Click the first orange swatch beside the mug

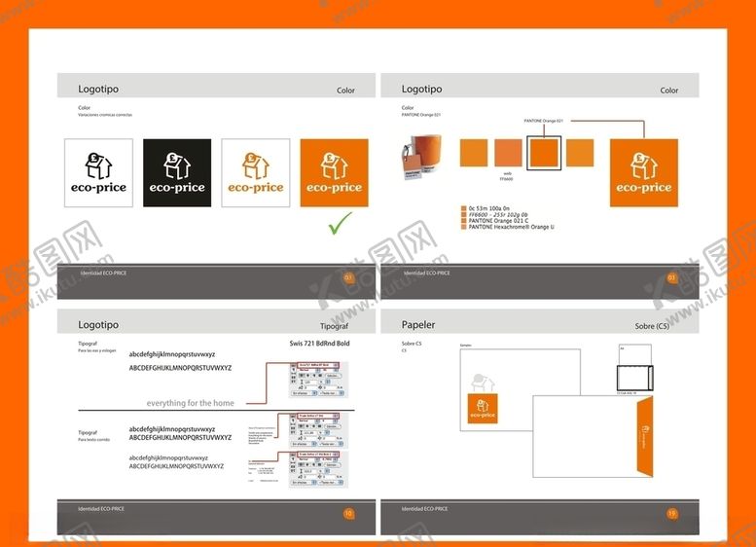(x=474, y=153)
